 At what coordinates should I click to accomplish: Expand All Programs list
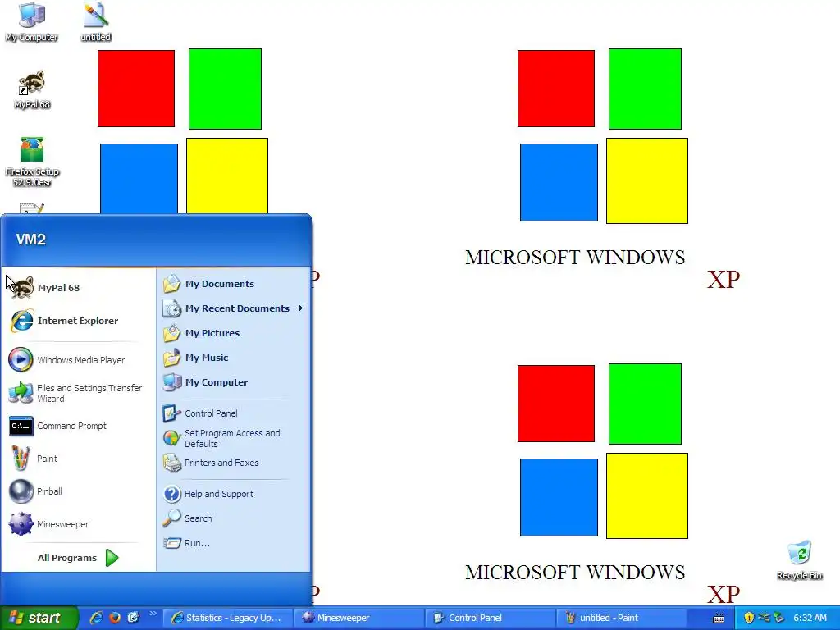78,558
